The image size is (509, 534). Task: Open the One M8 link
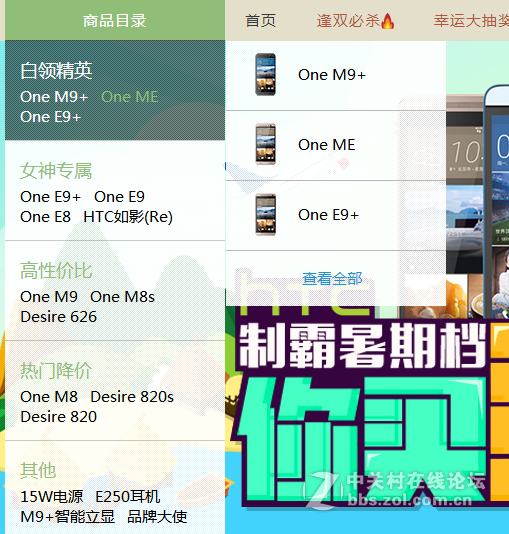click(x=49, y=397)
